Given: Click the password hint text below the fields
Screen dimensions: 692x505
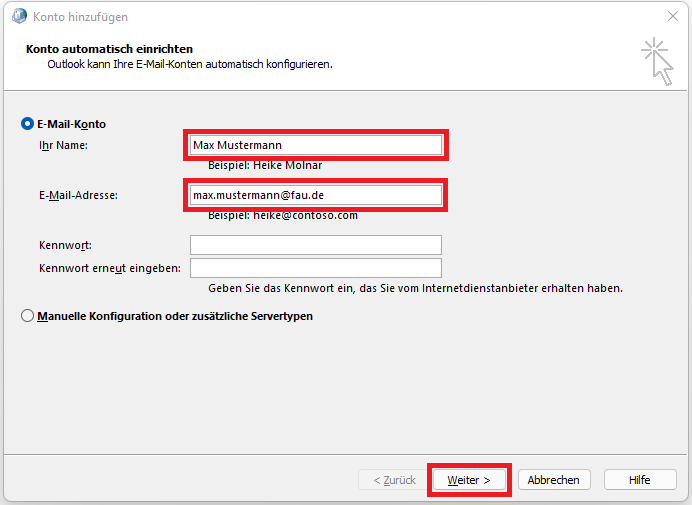Looking at the screenshot, I should tap(415, 288).
